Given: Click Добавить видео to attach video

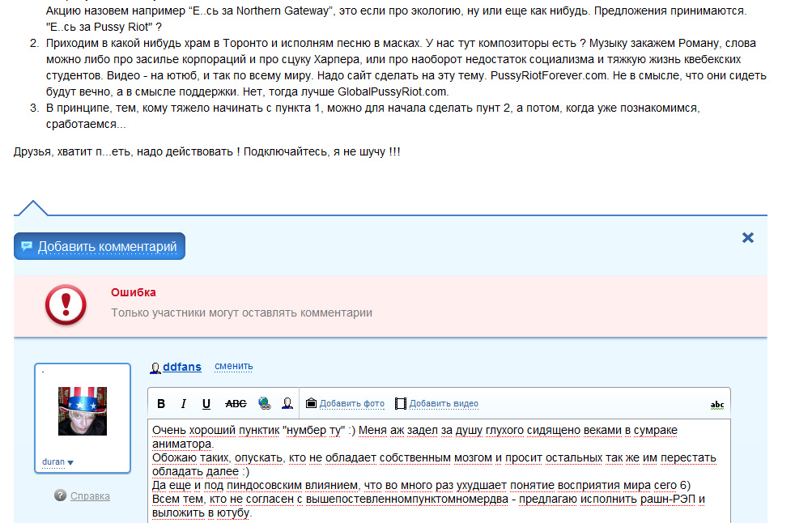Looking at the screenshot, I should 443,404.
